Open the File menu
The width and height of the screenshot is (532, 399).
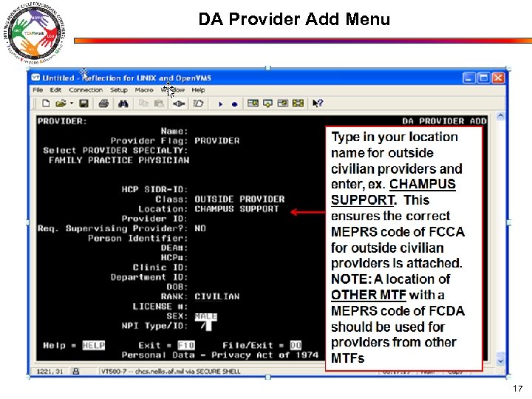(x=38, y=90)
